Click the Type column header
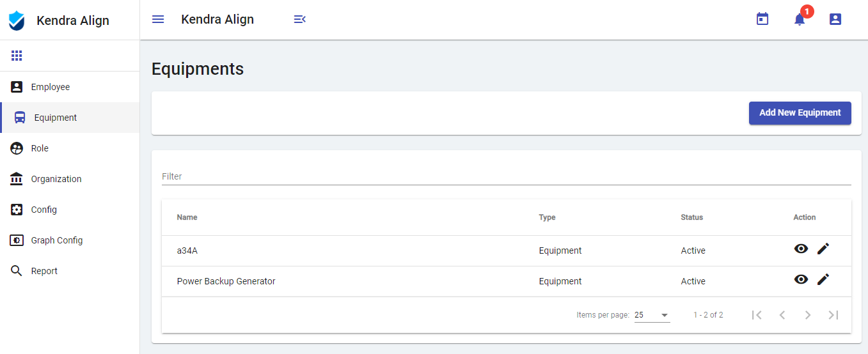Viewport: 868px width, 354px height. pyautogui.click(x=548, y=217)
